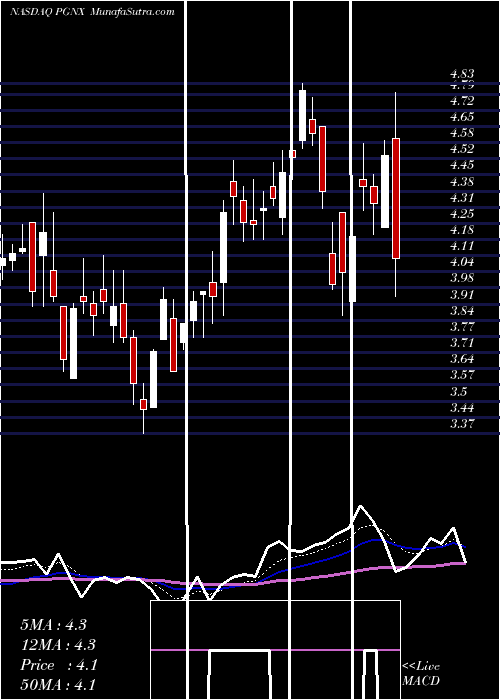Click the 3.84 price axis label
The height and width of the screenshot is (700, 500).
click(462, 311)
